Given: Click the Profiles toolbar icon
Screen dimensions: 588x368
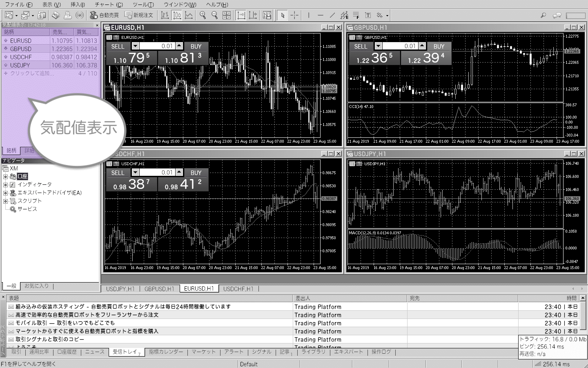Looking at the screenshot, I should [x=25, y=15].
